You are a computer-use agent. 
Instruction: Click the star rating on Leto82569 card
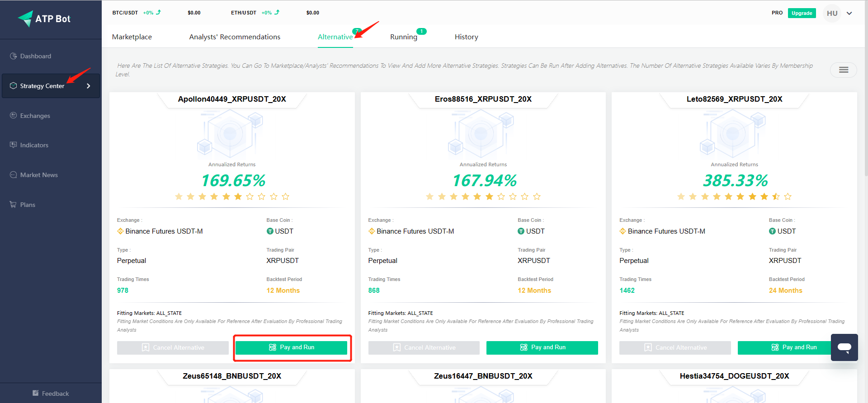735,197
